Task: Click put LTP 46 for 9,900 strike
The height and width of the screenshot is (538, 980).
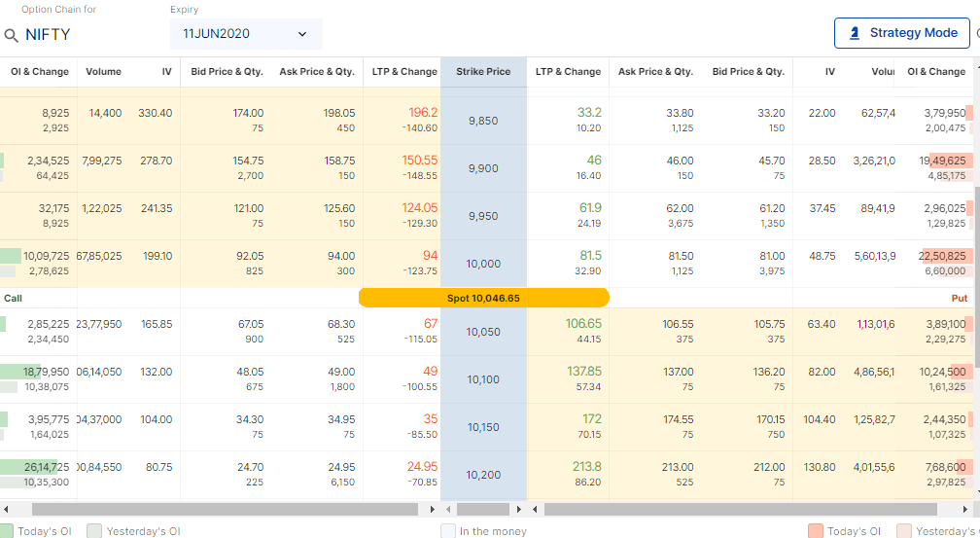Action: 594,161
